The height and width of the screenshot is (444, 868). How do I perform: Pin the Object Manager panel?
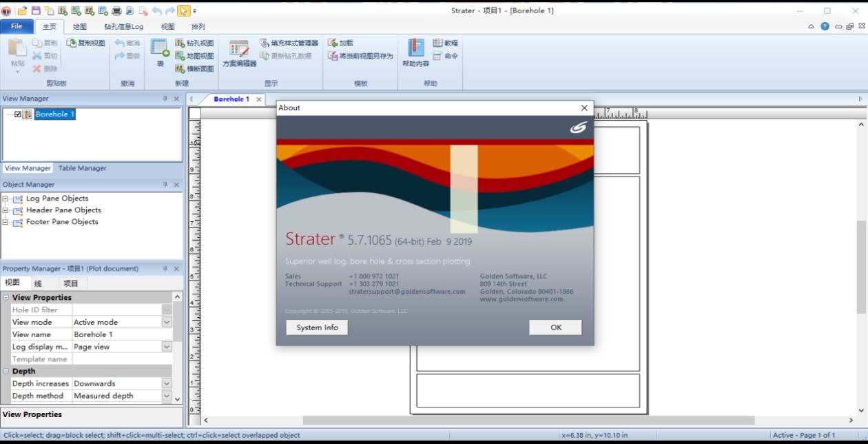point(165,184)
